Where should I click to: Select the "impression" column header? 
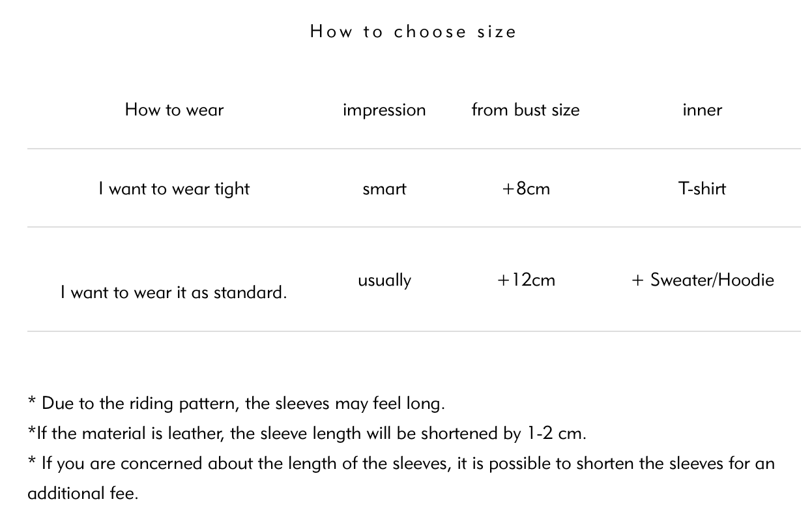tap(384, 110)
